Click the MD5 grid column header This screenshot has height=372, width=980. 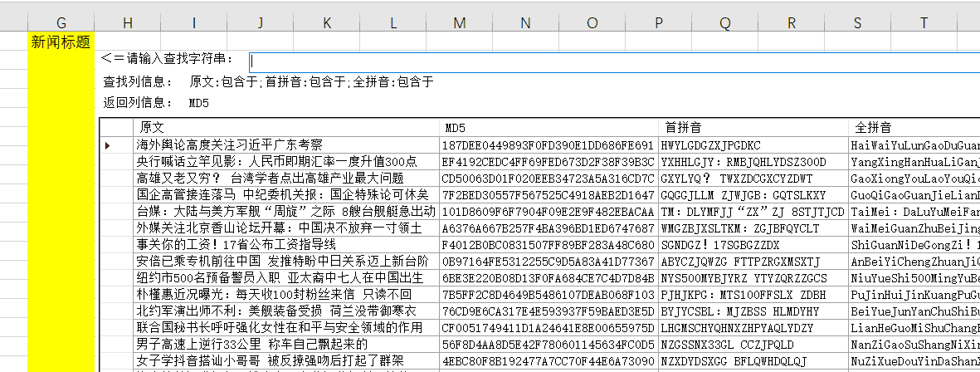pyautogui.click(x=549, y=128)
